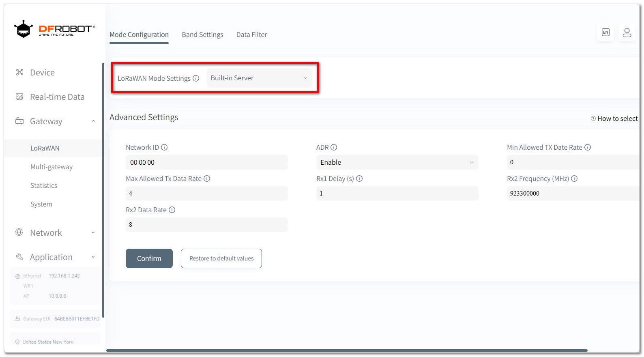This screenshot has height=357, width=644.
Task: Switch to the Band Settings tab
Action: coord(203,35)
